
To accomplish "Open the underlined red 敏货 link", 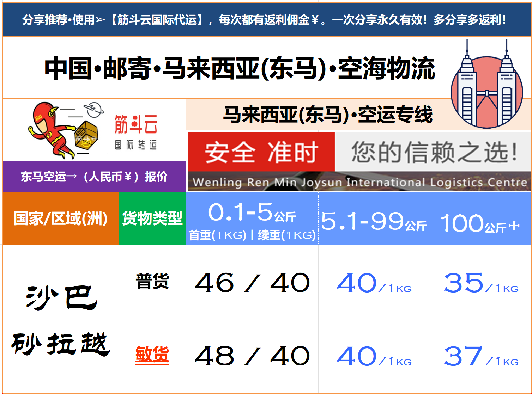I will (x=152, y=354).
